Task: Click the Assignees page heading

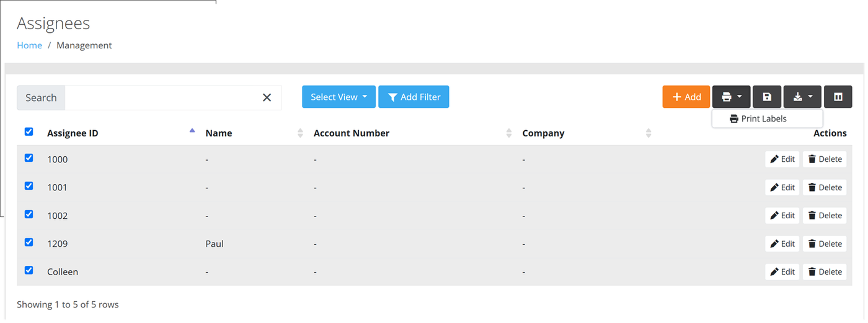Action: click(x=53, y=23)
